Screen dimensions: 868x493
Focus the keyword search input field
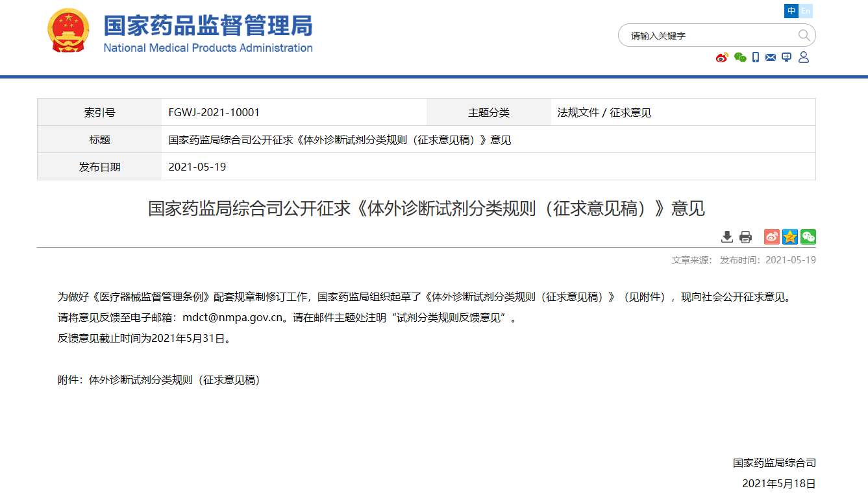(x=708, y=36)
